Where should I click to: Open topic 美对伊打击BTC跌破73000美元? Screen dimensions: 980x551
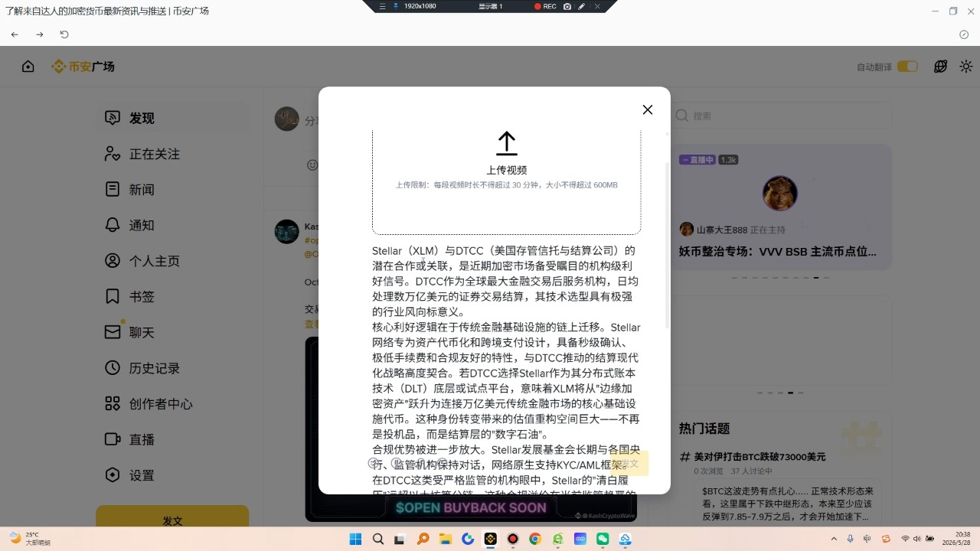(759, 457)
